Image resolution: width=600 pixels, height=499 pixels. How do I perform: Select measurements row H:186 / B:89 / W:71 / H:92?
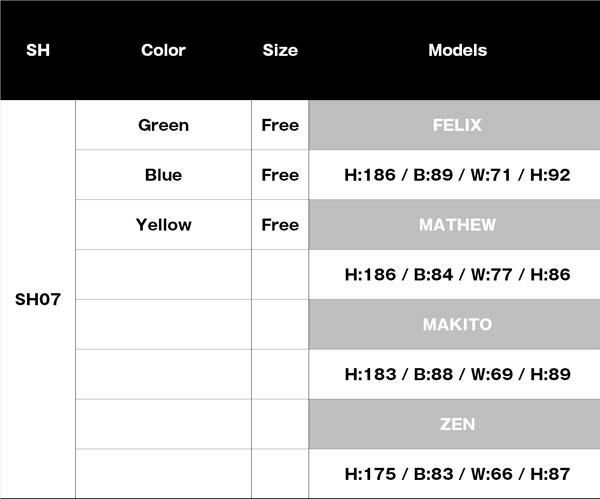[457, 175]
